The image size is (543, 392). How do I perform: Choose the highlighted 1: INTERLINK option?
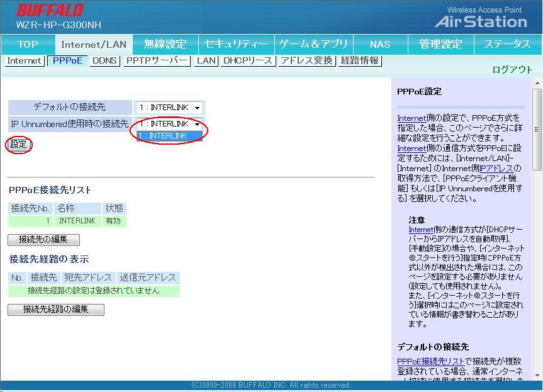tap(169, 136)
